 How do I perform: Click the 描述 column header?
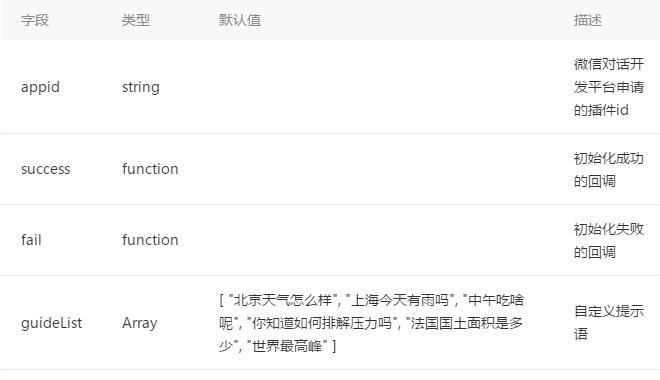point(588,20)
